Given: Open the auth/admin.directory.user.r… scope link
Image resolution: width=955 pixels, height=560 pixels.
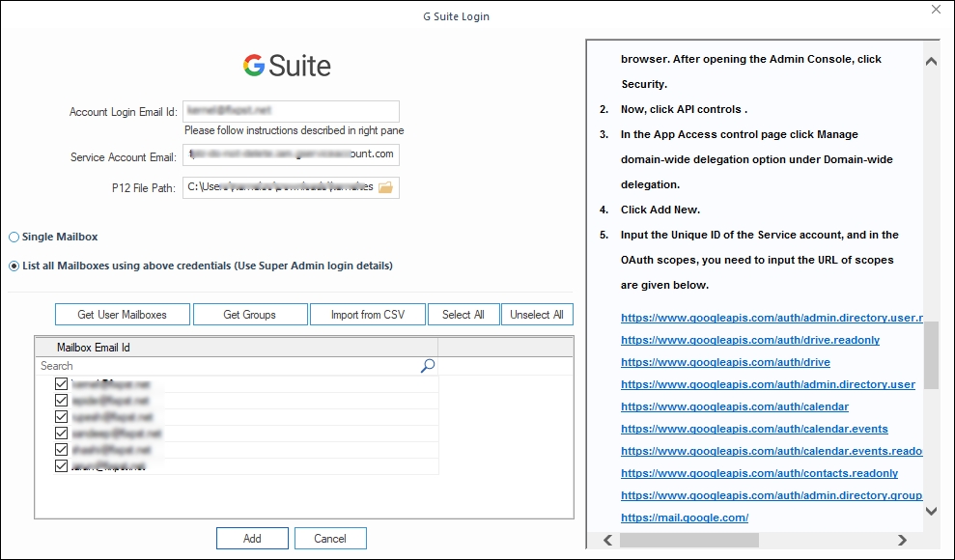Looking at the screenshot, I should coord(772,318).
